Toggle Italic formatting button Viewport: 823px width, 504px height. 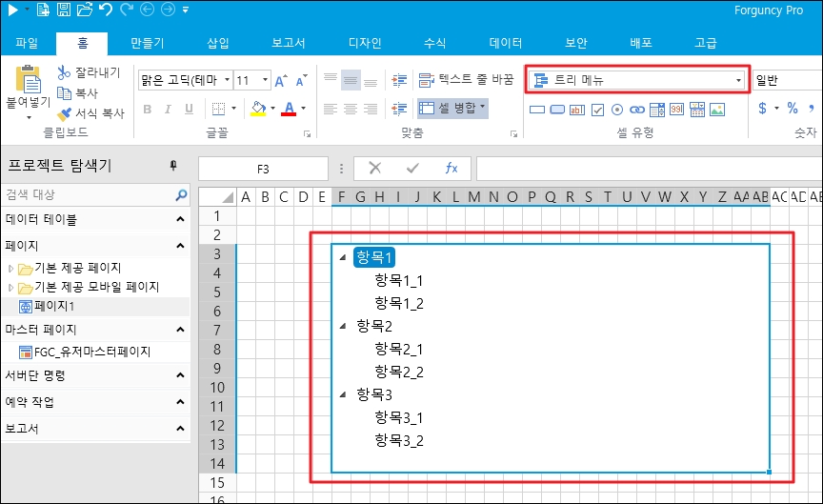169,109
